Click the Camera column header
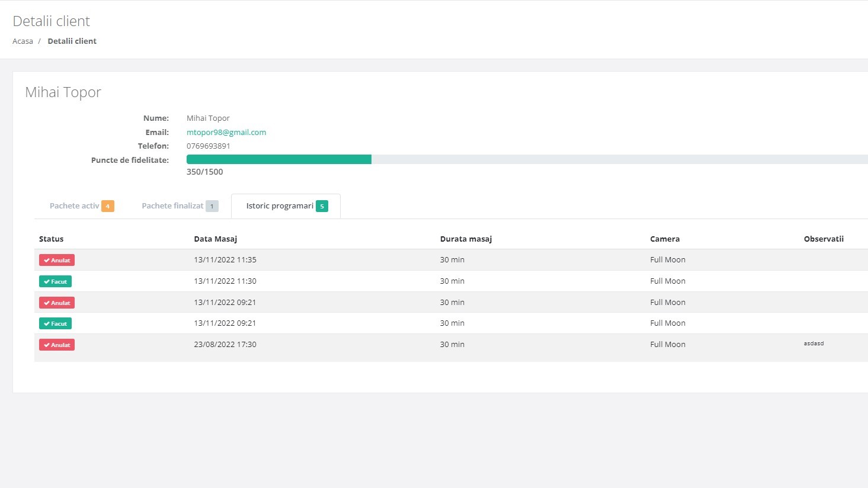 click(665, 239)
